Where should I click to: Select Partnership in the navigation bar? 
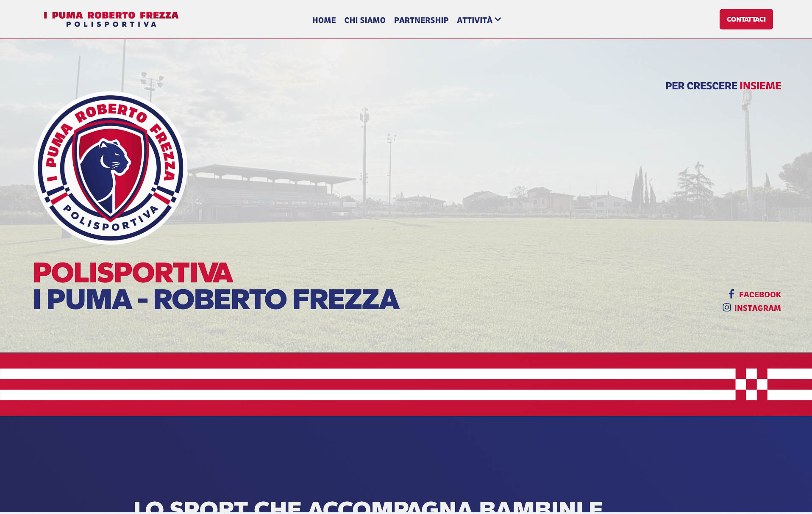421,20
